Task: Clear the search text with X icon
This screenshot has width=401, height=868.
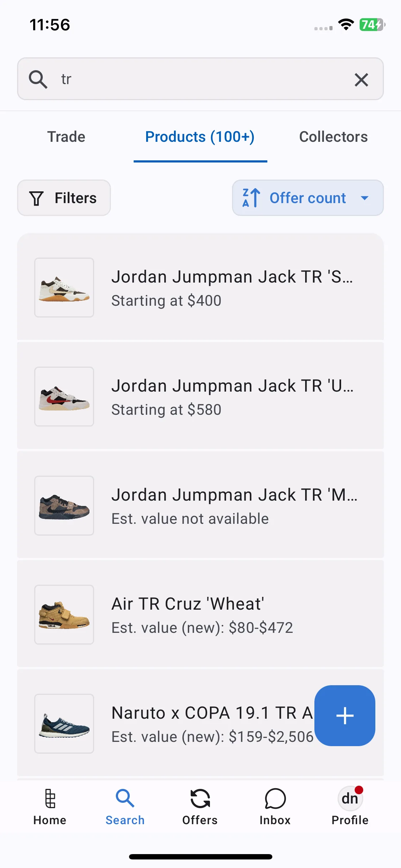Action: [361, 79]
